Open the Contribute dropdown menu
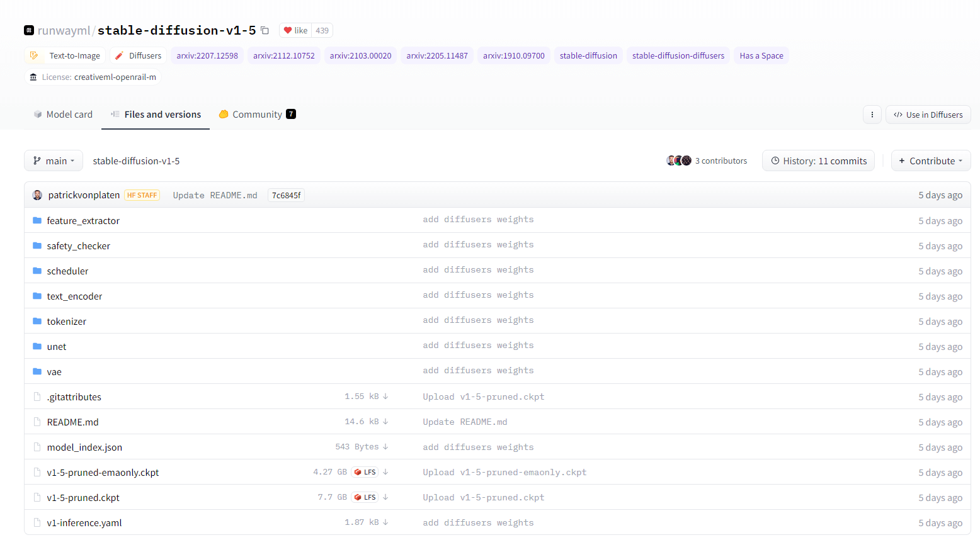This screenshot has height=540, width=980. [930, 161]
